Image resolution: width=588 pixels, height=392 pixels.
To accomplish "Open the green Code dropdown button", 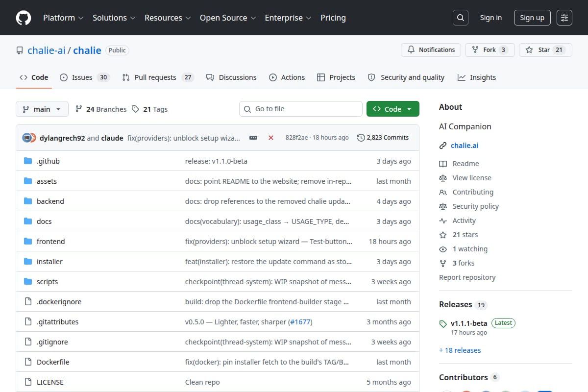I will coord(393,109).
